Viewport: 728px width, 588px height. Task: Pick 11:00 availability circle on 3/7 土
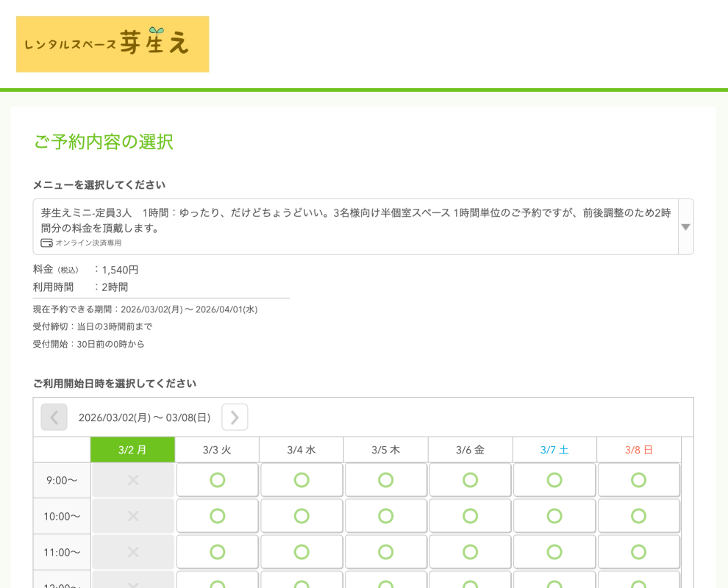554,552
